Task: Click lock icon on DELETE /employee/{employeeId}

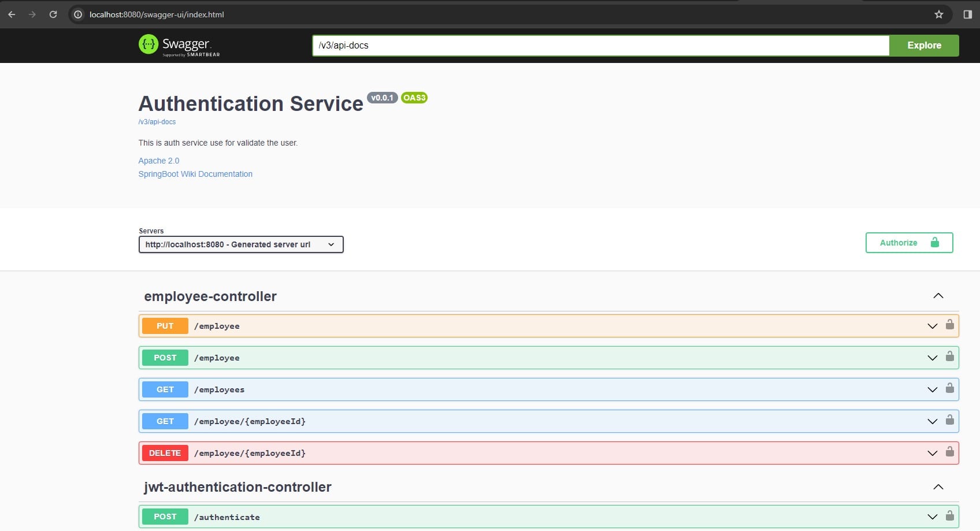Action: point(949,452)
